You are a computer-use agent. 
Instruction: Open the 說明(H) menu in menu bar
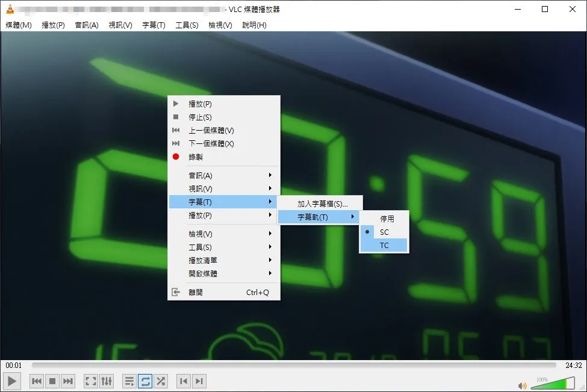[254, 25]
